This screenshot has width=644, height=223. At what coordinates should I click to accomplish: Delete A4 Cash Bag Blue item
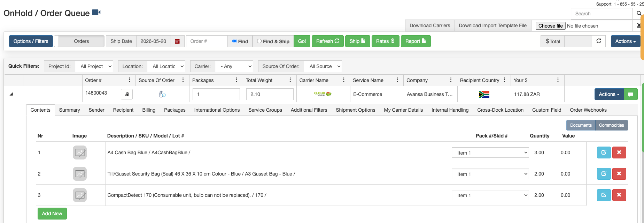[619, 153]
